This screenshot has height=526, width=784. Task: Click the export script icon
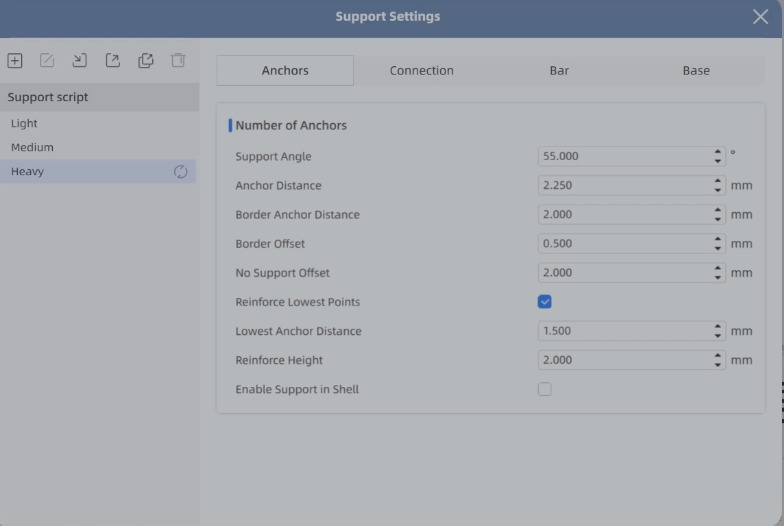click(113, 61)
